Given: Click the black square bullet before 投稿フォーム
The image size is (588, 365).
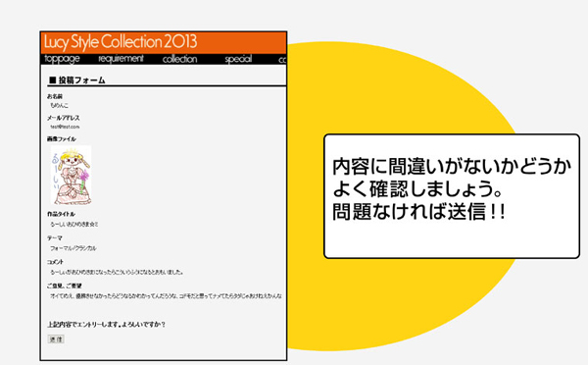Looking at the screenshot, I should coord(53,80).
